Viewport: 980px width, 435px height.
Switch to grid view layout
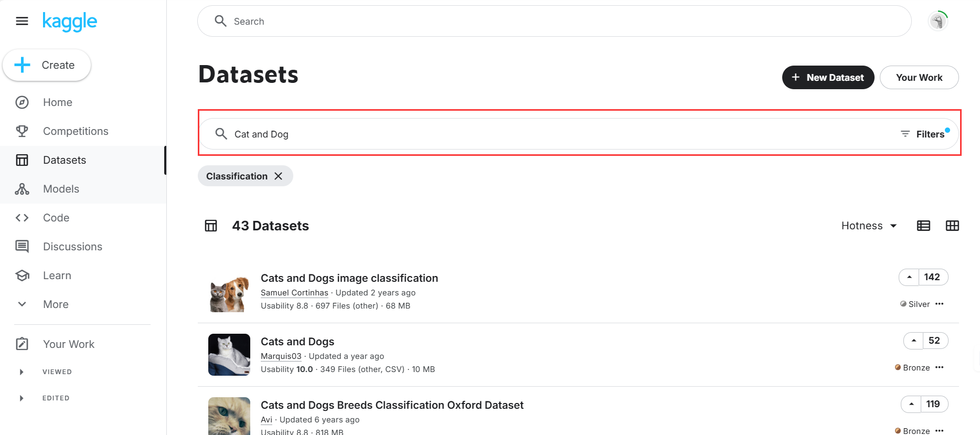click(952, 226)
